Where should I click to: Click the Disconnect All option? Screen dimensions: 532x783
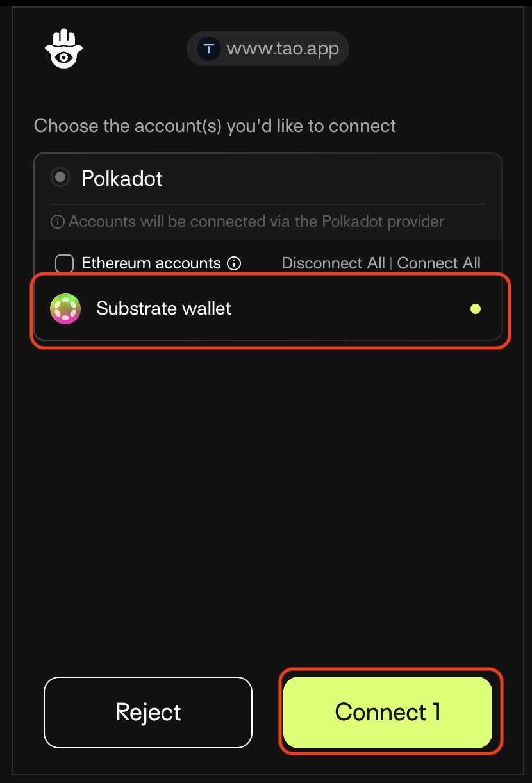coord(333,263)
